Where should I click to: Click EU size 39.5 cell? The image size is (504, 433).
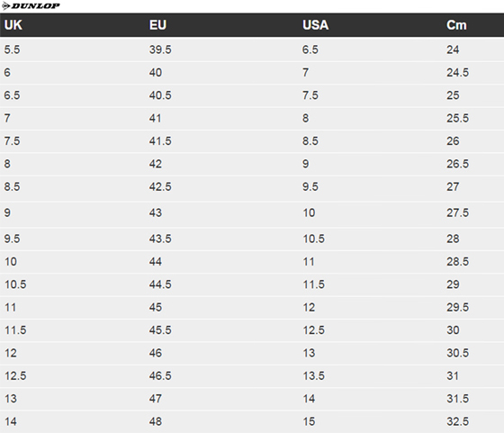tap(160, 50)
